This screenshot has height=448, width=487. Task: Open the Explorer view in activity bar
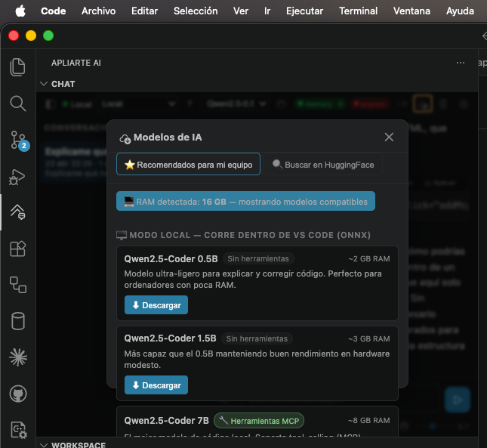pos(17,66)
